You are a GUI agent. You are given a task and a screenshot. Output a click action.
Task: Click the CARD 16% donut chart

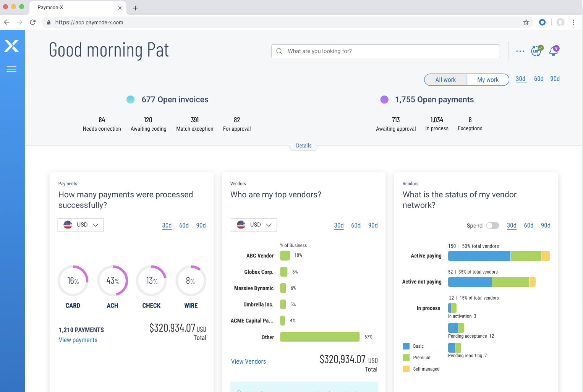pos(73,281)
